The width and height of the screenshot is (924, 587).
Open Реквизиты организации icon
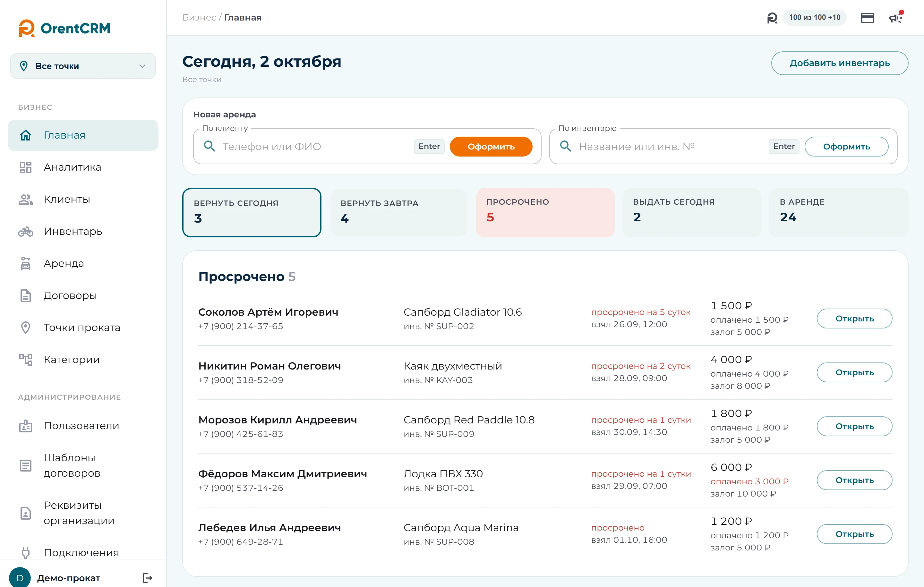click(26, 513)
